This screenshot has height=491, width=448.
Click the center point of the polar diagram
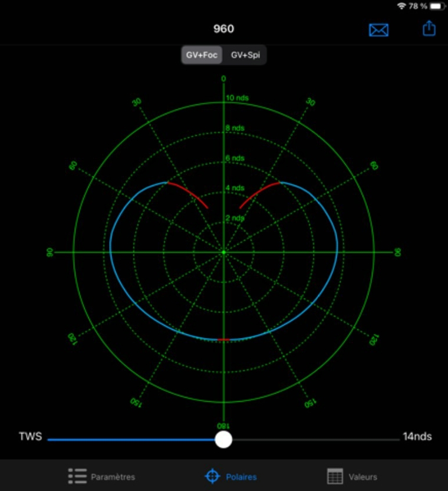click(223, 252)
